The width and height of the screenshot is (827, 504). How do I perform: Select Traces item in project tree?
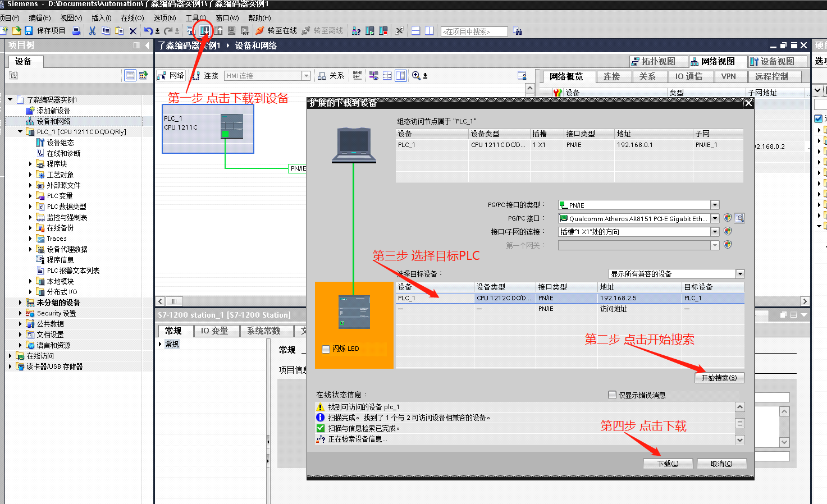56,239
